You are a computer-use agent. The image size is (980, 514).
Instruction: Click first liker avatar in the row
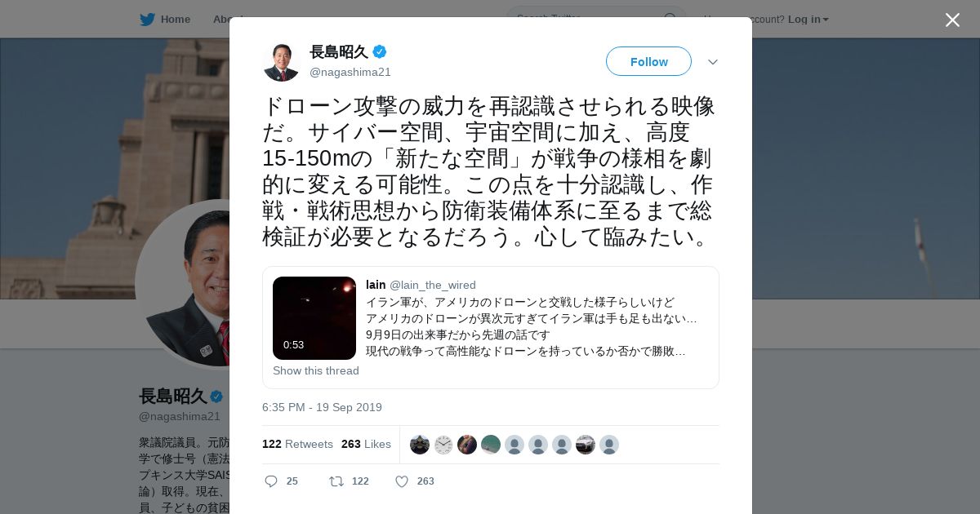420,445
